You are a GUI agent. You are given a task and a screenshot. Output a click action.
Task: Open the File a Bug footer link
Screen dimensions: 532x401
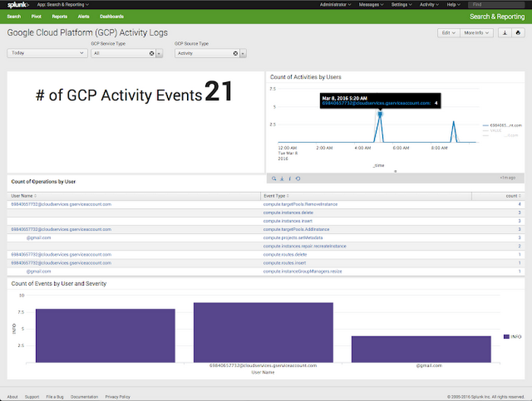(x=55, y=396)
